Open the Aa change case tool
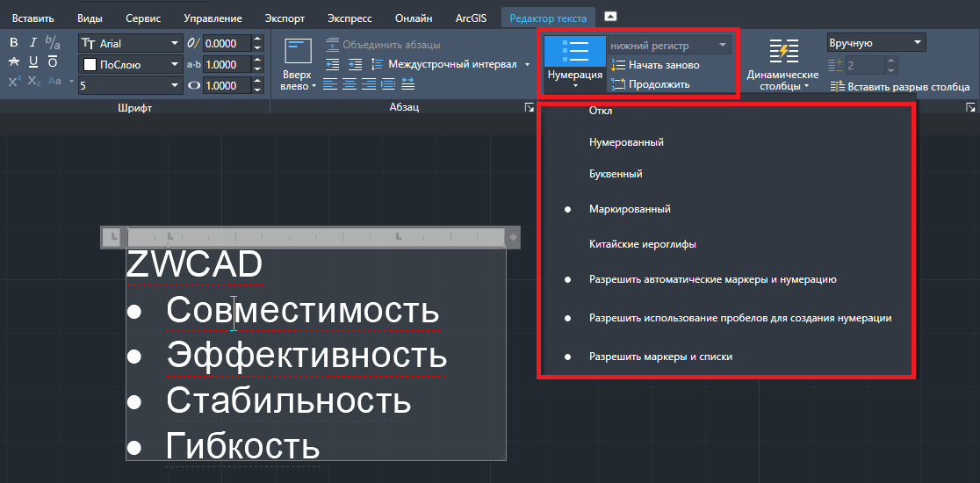Image resolution: width=980 pixels, height=483 pixels. [55, 81]
